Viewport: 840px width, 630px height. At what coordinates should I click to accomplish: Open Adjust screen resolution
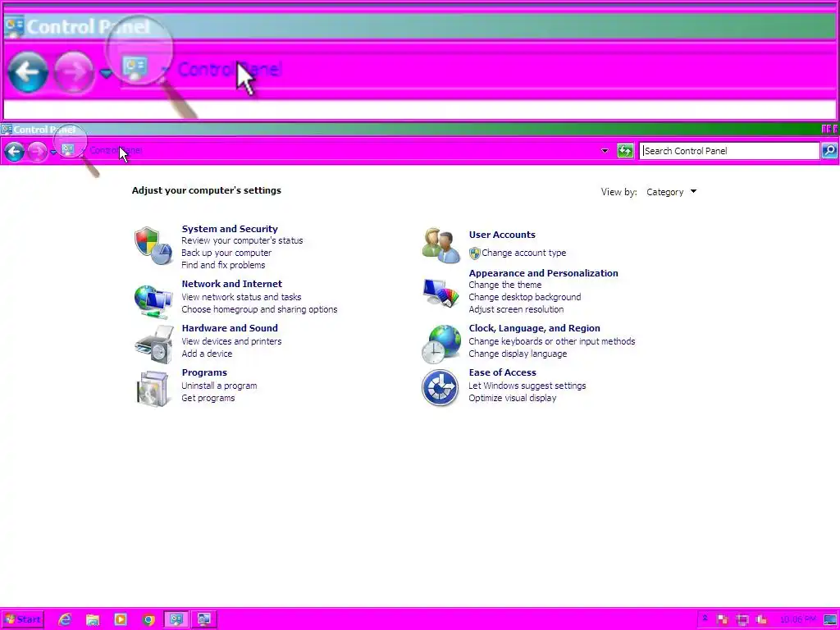tap(516, 309)
